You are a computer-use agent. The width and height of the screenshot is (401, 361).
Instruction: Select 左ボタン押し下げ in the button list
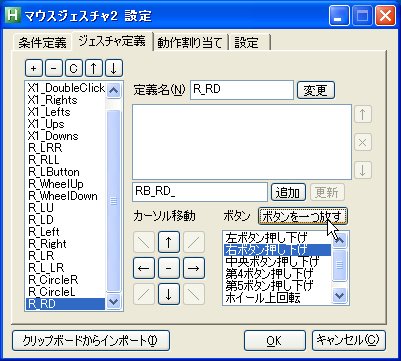pyautogui.click(x=277, y=238)
